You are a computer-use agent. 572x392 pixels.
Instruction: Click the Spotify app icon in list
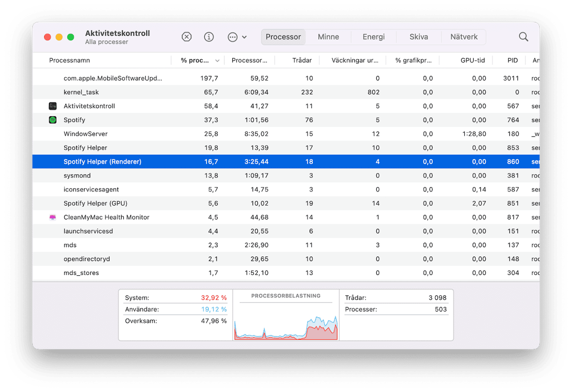(x=53, y=120)
